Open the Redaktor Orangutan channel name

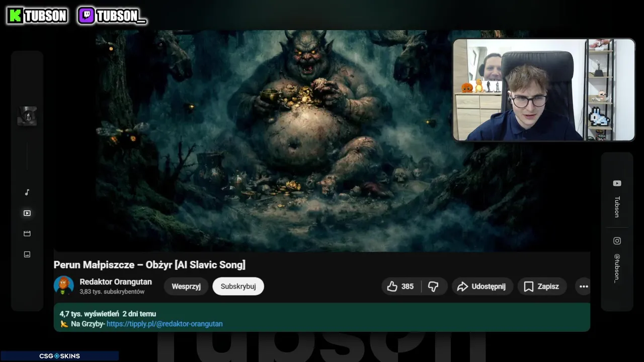[116, 282]
